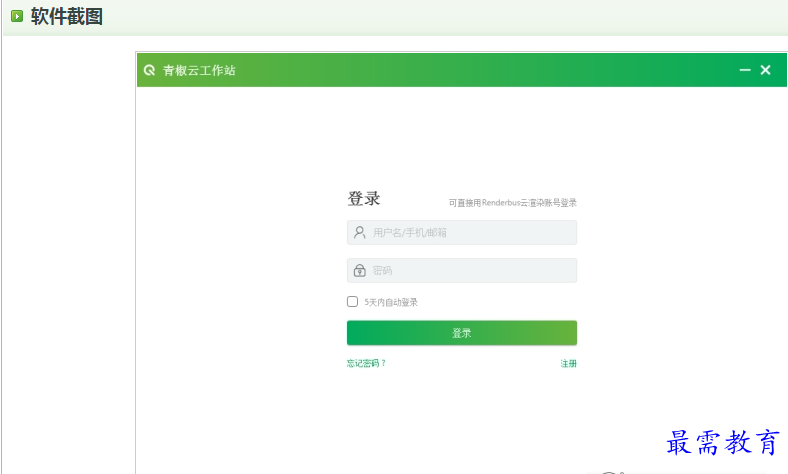The image size is (788, 474).
Task: Click the 青椒云工作站 logo icon
Action: (149, 70)
